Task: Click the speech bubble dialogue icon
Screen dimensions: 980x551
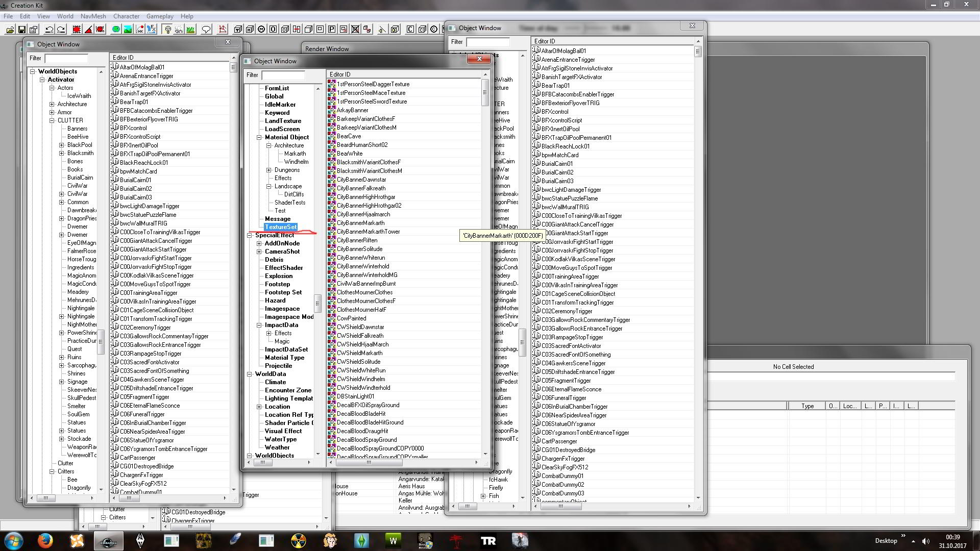Action: point(206,30)
